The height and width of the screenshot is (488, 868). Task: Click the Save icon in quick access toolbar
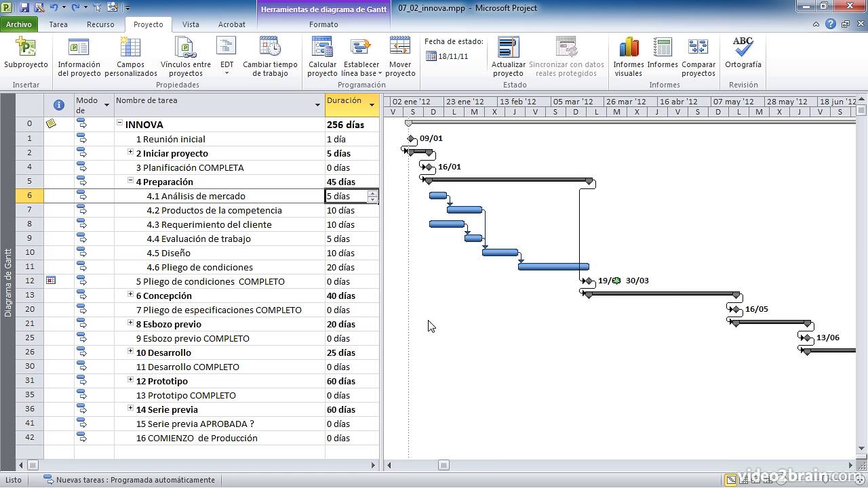pyautogui.click(x=24, y=7)
